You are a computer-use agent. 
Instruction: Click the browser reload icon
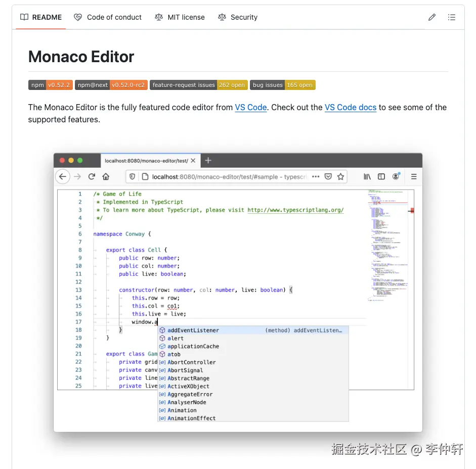[x=92, y=176]
